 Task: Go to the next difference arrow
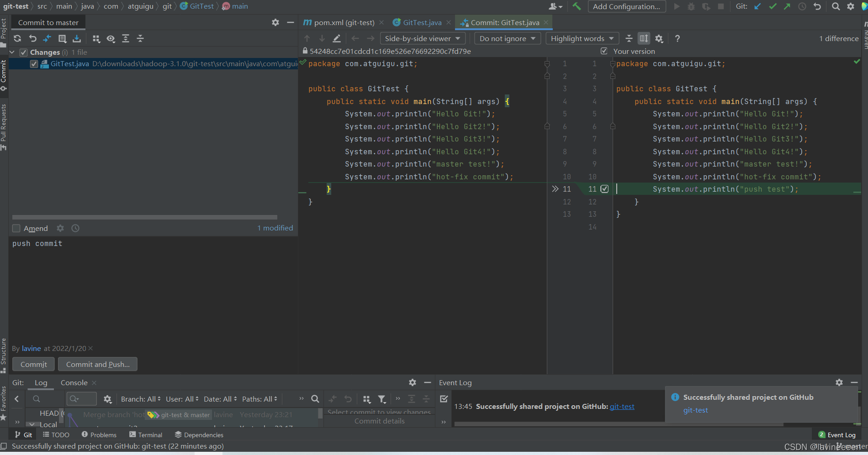click(322, 38)
